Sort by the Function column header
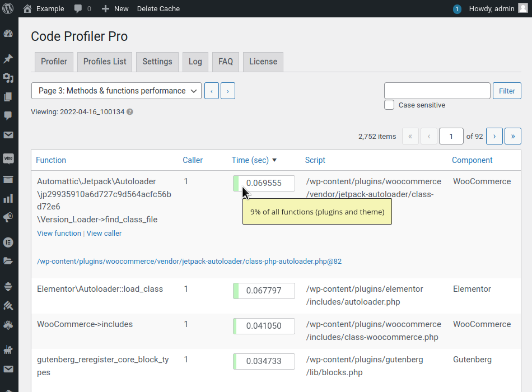This screenshot has width=532, height=392. tap(51, 160)
